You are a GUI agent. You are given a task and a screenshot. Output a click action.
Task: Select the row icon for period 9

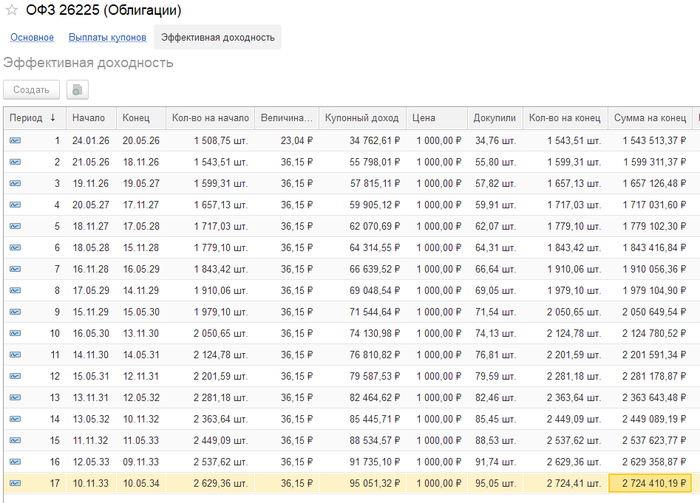point(16,312)
